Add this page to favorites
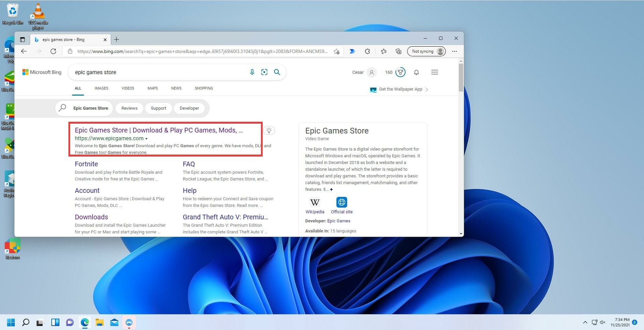644x330 pixels. [x=336, y=51]
